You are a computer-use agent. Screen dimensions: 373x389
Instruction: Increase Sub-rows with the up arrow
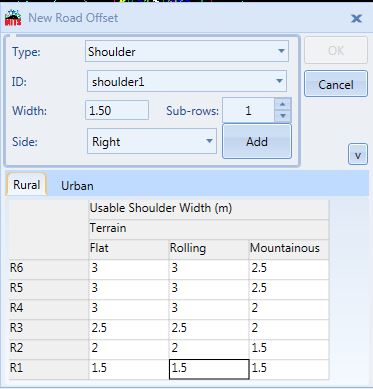point(283,104)
